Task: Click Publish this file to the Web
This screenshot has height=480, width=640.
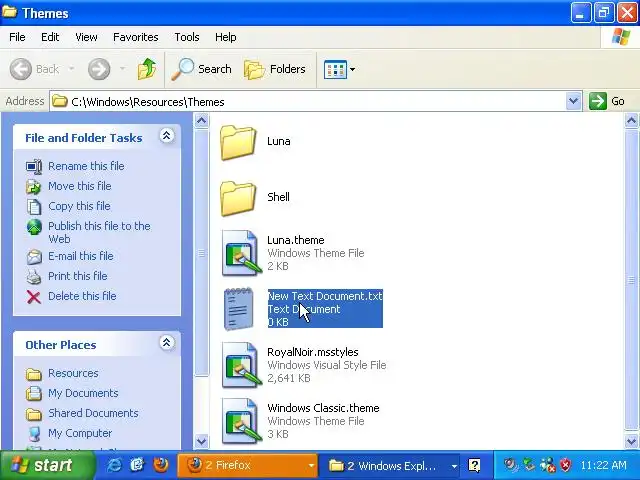Action: (99, 232)
